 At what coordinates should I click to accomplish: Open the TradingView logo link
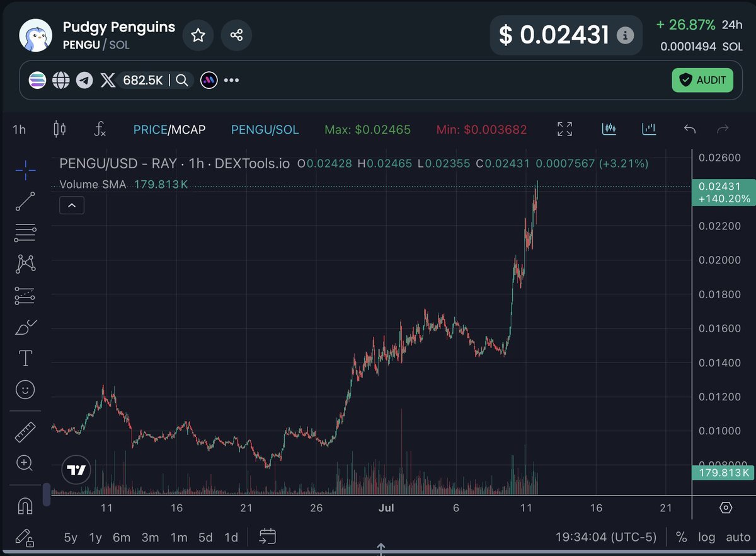click(x=76, y=470)
